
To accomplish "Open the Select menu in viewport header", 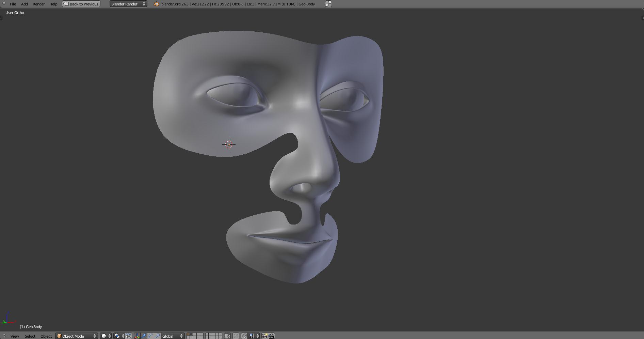I will 30,336.
